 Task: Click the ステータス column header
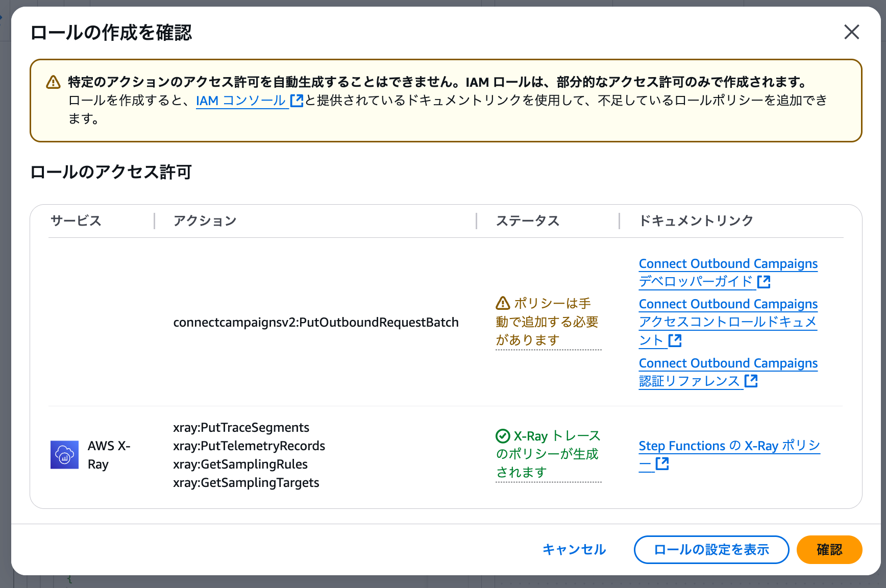[x=528, y=221]
